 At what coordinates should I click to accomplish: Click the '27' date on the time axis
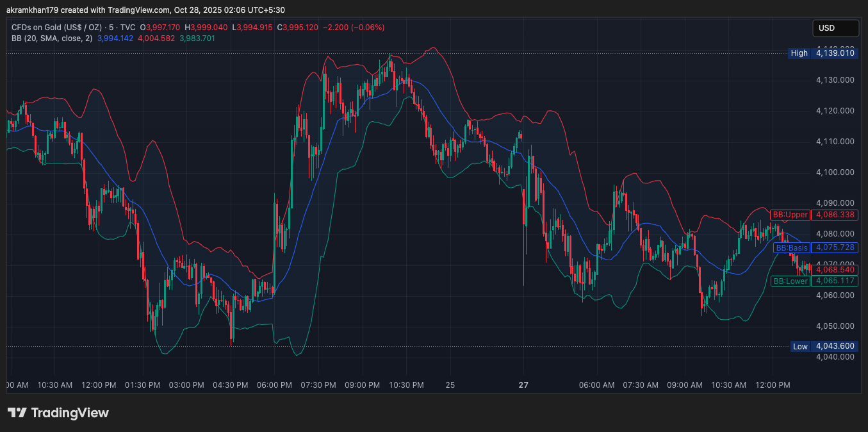coord(523,385)
